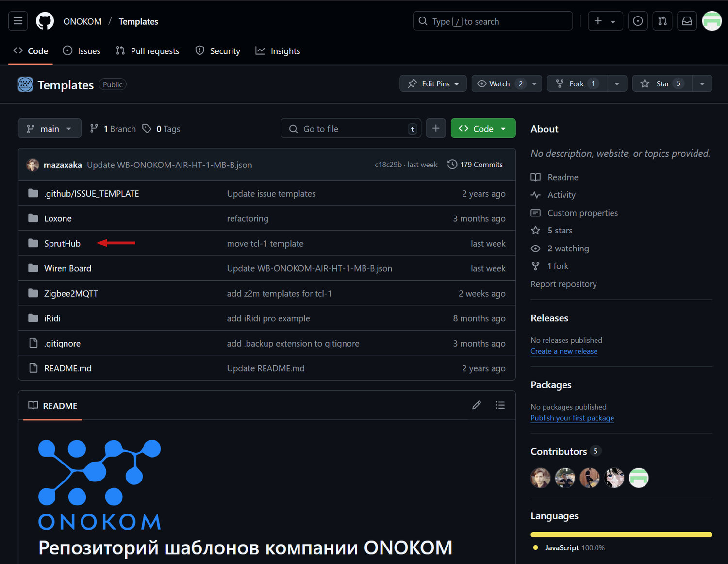Open the README outline list icon
Viewport: 728px width, 564px height.
coord(500,405)
